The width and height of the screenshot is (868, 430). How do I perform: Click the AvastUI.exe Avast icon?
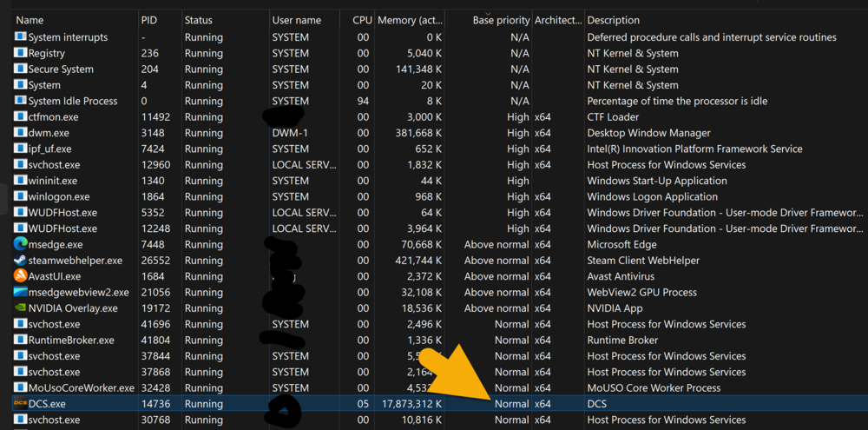click(20, 276)
